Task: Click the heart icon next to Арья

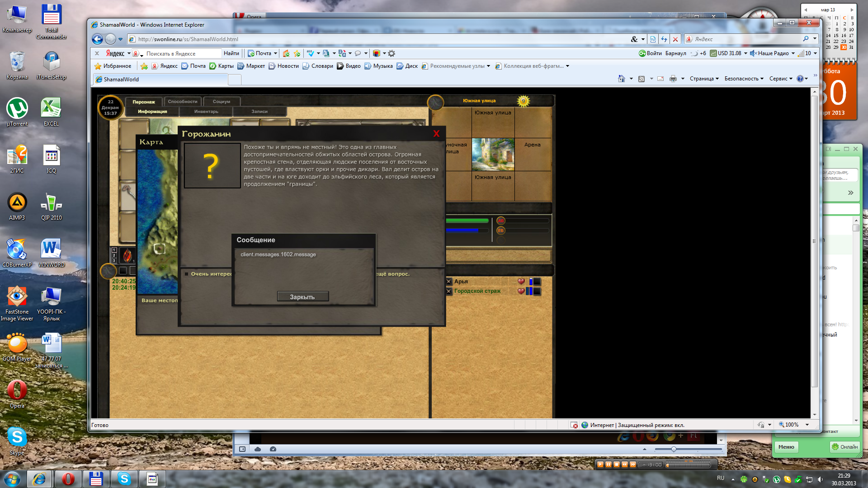Action: (x=521, y=282)
